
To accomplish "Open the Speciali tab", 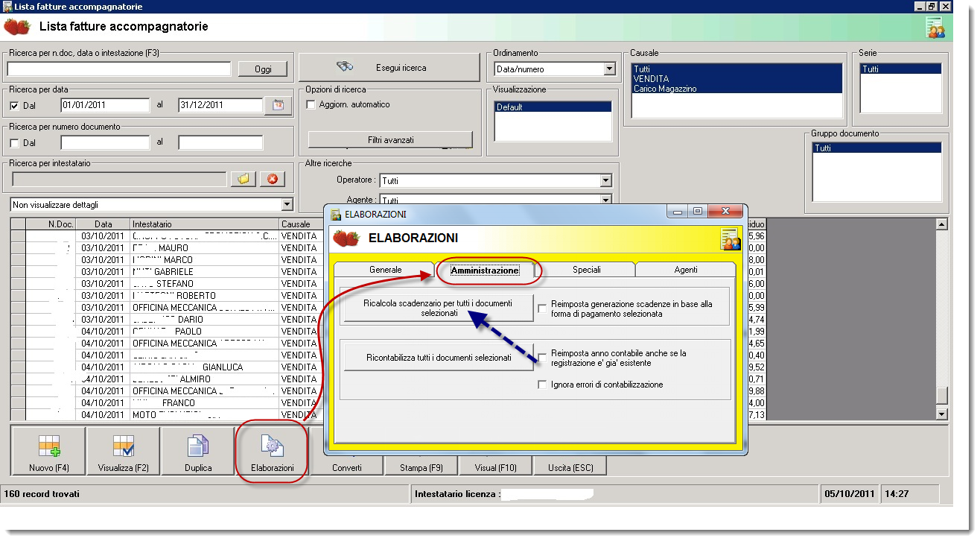I will 587,270.
